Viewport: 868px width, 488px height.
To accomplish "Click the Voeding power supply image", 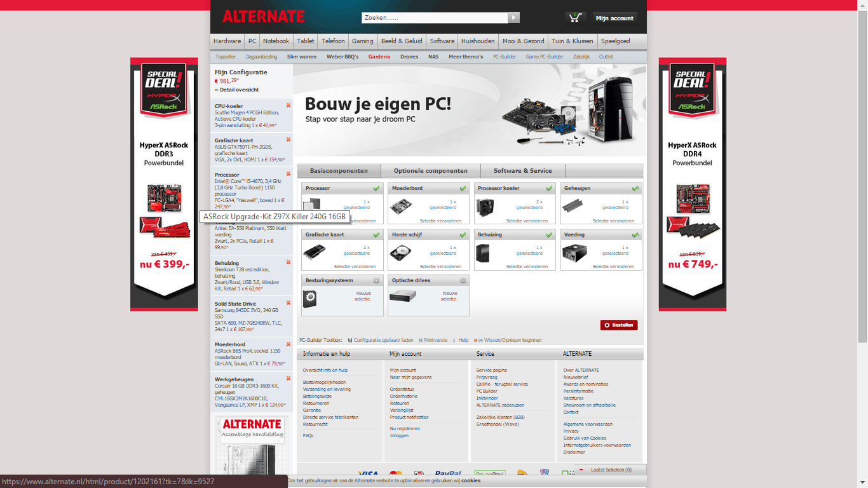I will click(574, 253).
